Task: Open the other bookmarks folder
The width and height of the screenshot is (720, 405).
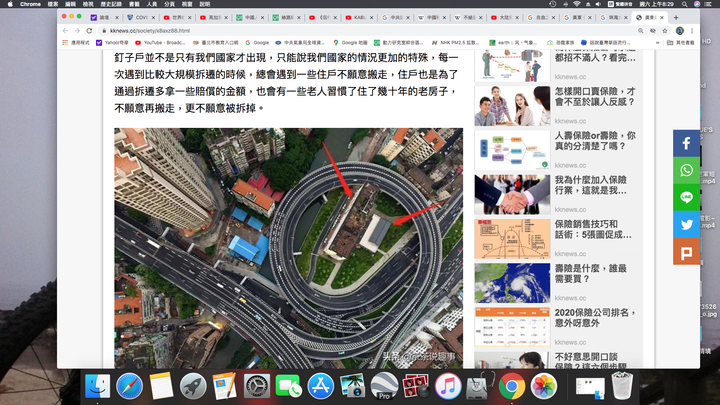Action: click(x=681, y=43)
